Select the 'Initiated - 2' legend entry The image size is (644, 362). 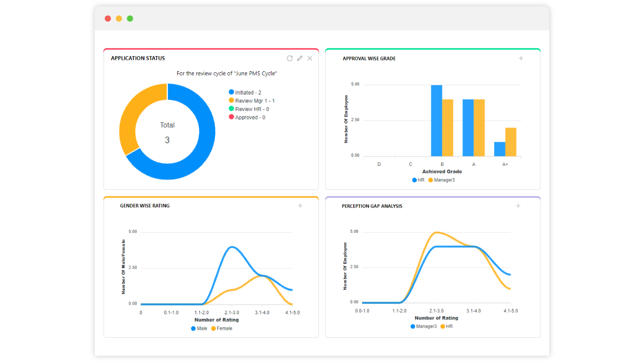247,92
